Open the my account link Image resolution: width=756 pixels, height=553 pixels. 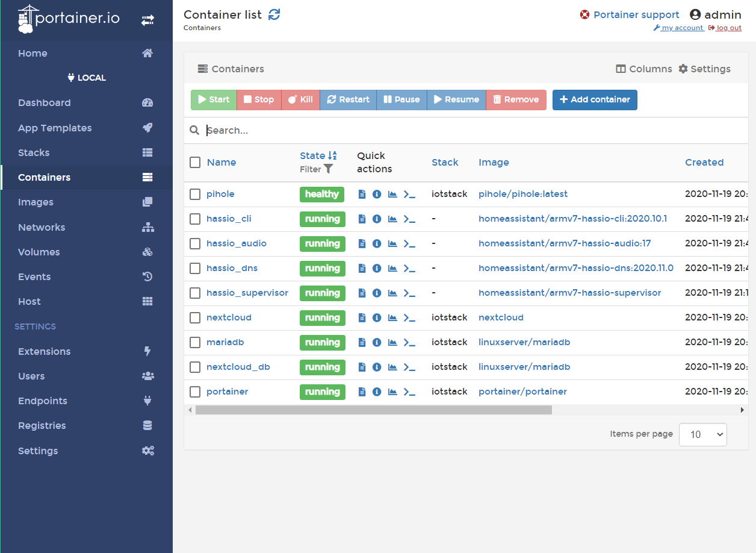coord(678,28)
